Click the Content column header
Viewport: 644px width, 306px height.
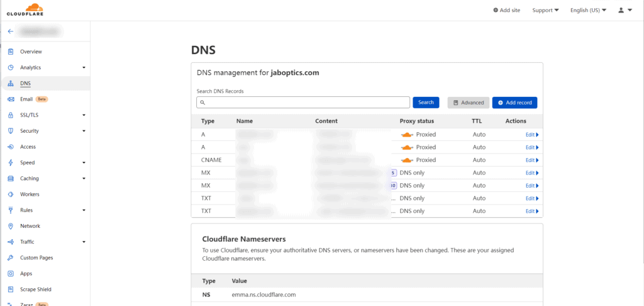tap(326, 122)
